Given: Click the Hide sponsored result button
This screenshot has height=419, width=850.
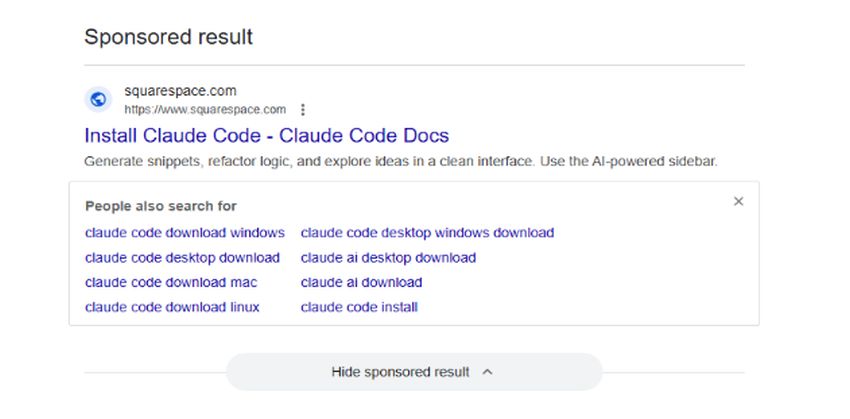Looking at the screenshot, I should click(400, 372).
